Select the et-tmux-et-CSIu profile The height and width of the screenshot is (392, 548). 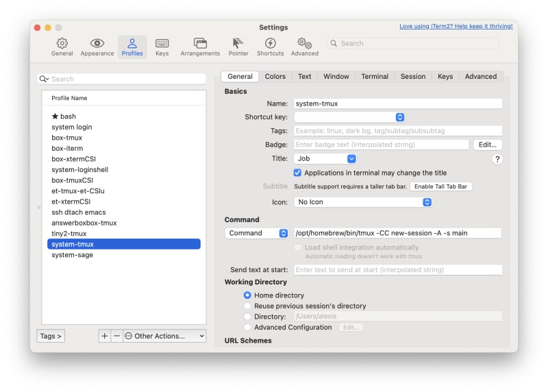tap(124, 191)
